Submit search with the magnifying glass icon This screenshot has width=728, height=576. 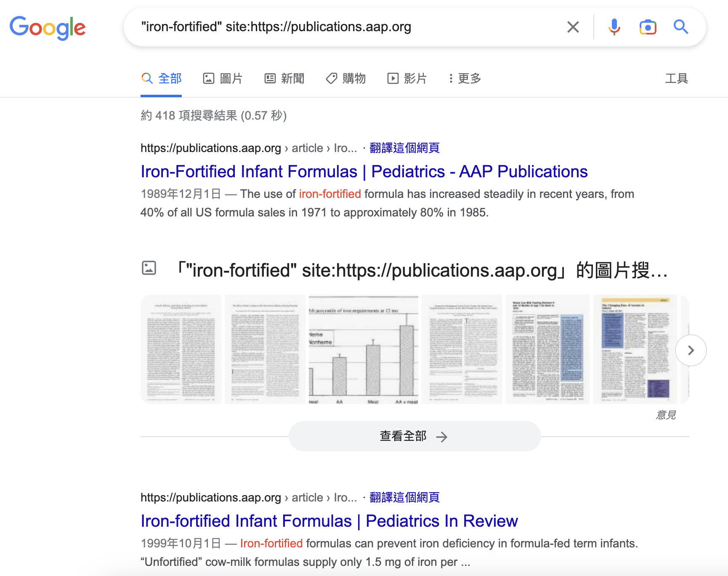(x=681, y=27)
